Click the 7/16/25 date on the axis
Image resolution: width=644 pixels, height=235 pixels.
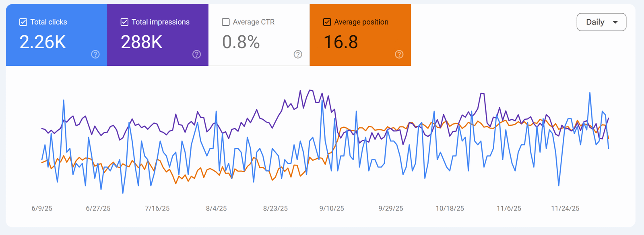[x=157, y=208]
